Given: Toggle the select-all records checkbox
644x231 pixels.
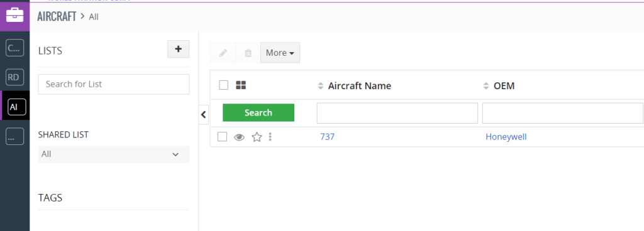Looking at the screenshot, I should point(223,85).
